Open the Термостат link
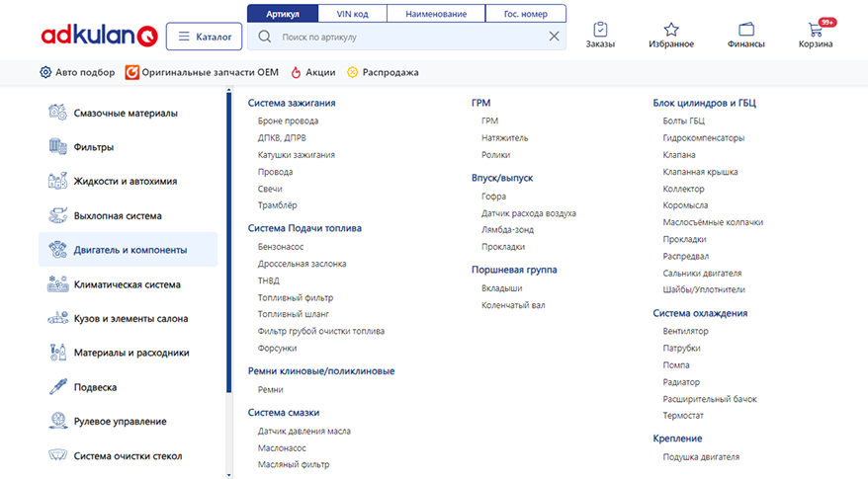The width and height of the screenshot is (868, 479). pyautogui.click(x=685, y=416)
